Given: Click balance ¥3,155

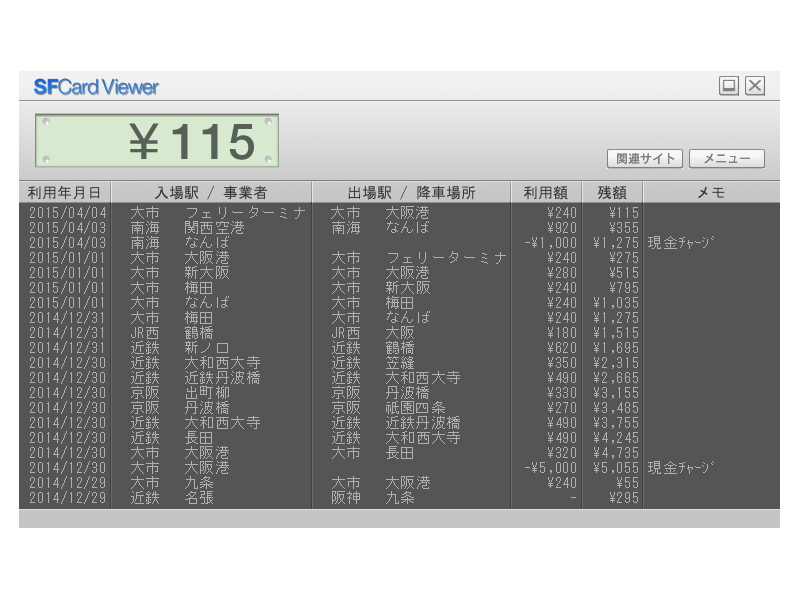Looking at the screenshot, I should 616,393.
